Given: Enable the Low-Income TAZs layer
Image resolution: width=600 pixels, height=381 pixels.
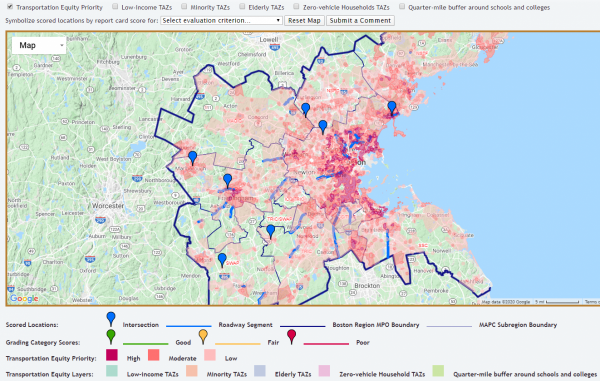Looking at the screenshot, I should click(115, 7).
